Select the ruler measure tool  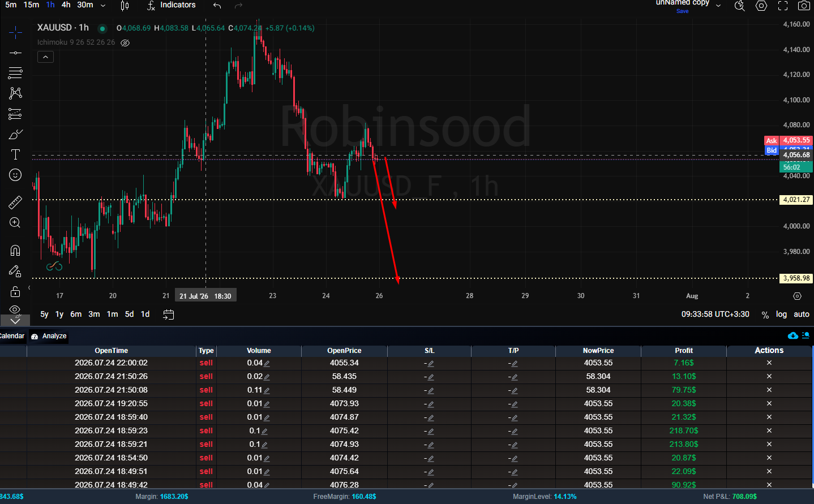15,202
